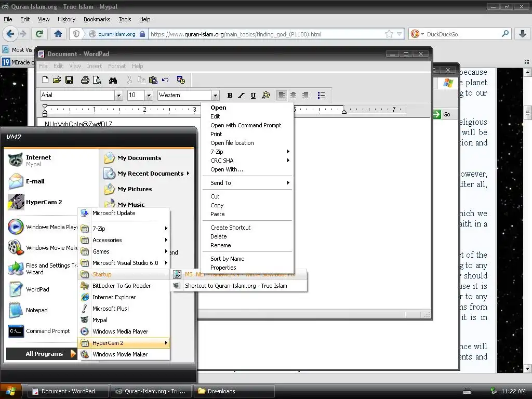Expand the CRC SHA context submenu

point(248,161)
